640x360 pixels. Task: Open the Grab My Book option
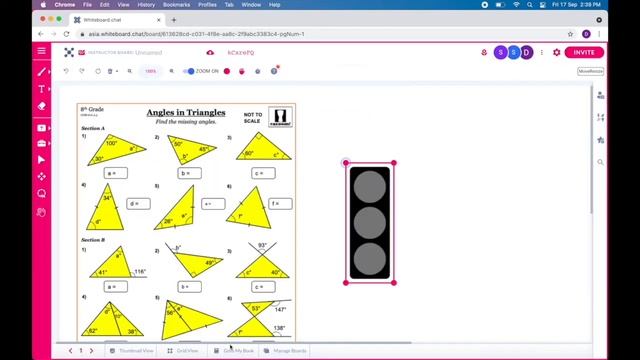233,351
